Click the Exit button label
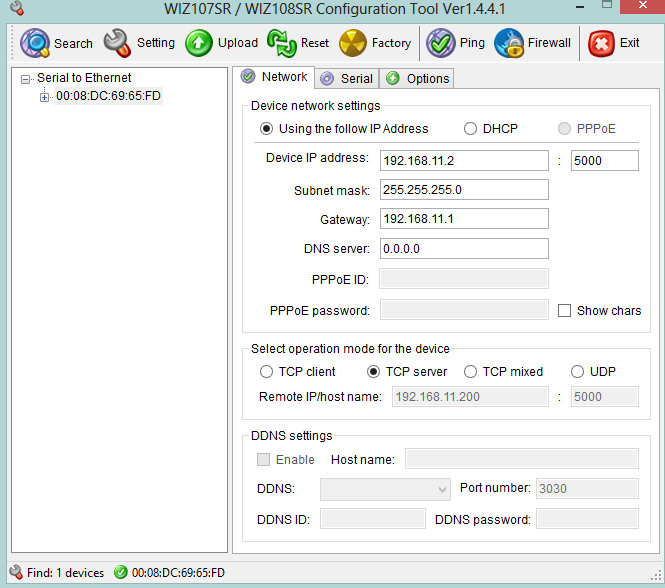Screen dimensions: 665x588 click(629, 43)
